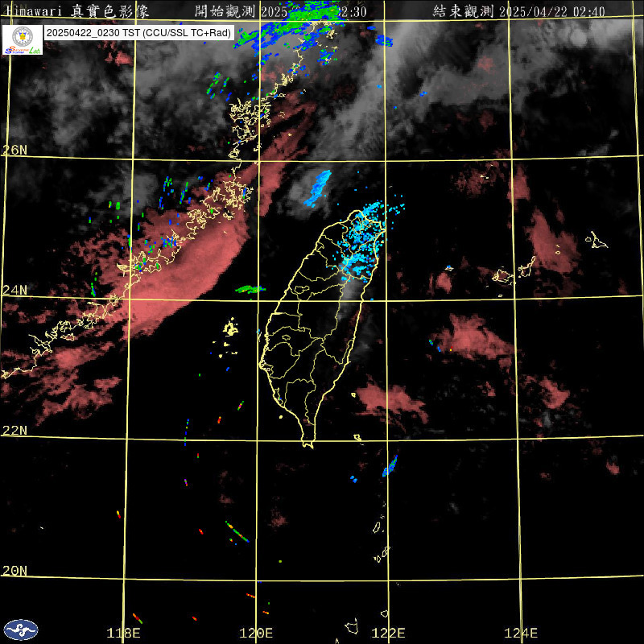
Task: Click the southern tip of Taiwan
Action: coord(307,441)
